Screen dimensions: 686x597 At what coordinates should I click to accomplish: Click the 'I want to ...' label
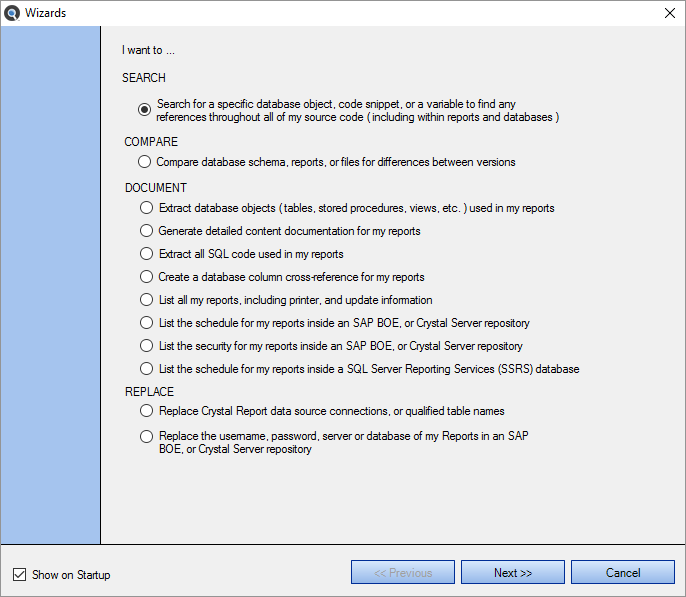[x=148, y=50]
